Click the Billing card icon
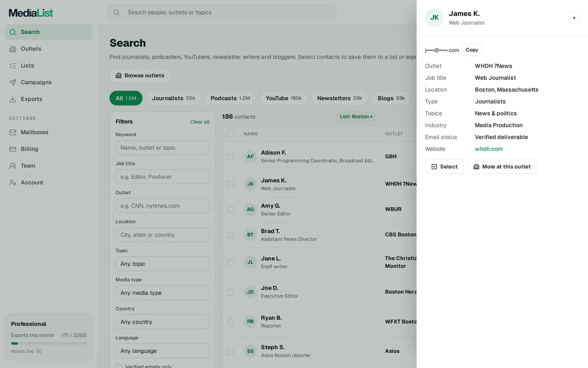Screen dimensions: 588x368 (x=13, y=149)
